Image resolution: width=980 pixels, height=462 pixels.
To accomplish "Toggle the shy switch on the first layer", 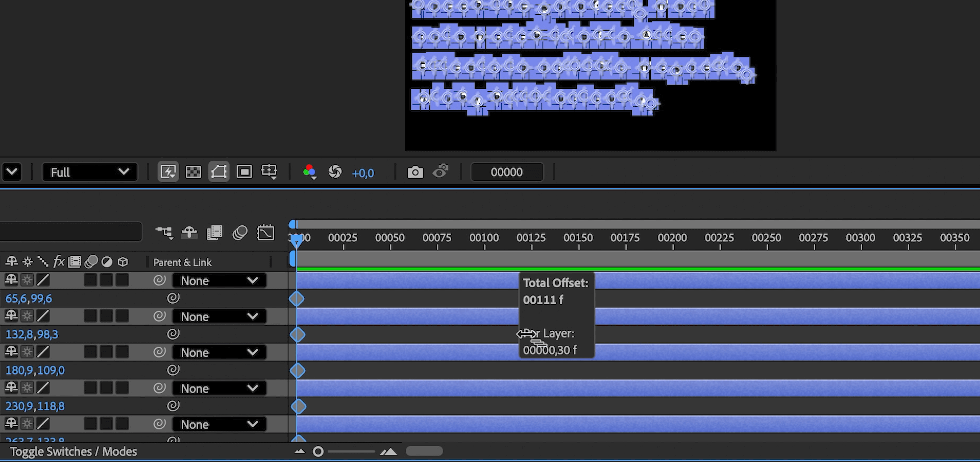I will pyautogui.click(x=11, y=280).
